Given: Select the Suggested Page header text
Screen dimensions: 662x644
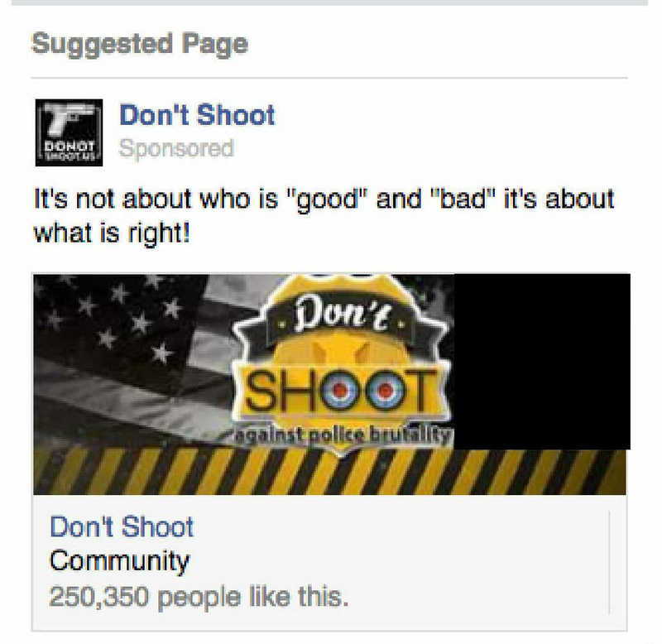Looking at the screenshot, I should [140, 44].
